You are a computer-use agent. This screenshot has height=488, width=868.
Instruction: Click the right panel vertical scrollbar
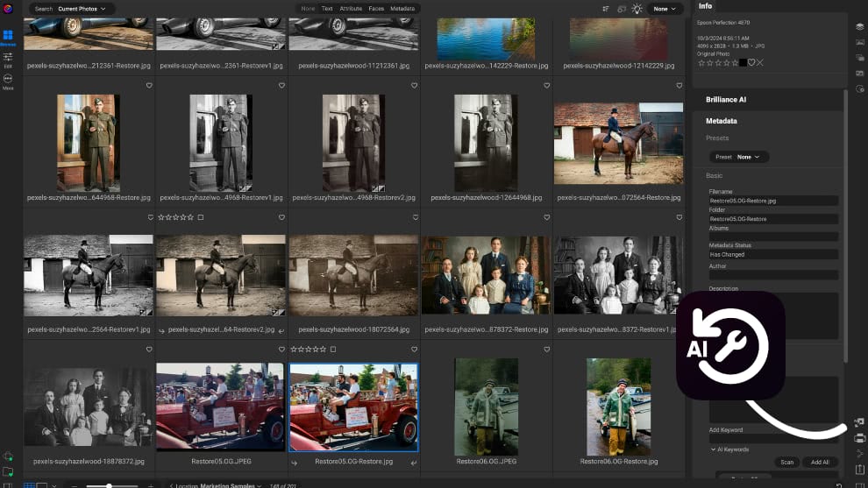(845, 226)
